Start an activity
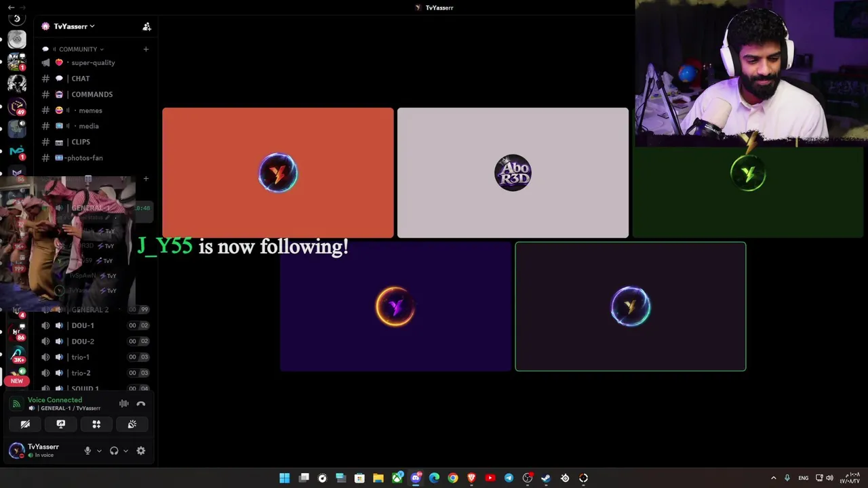The height and width of the screenshot is (488, 868). click(x=96, y=424)
